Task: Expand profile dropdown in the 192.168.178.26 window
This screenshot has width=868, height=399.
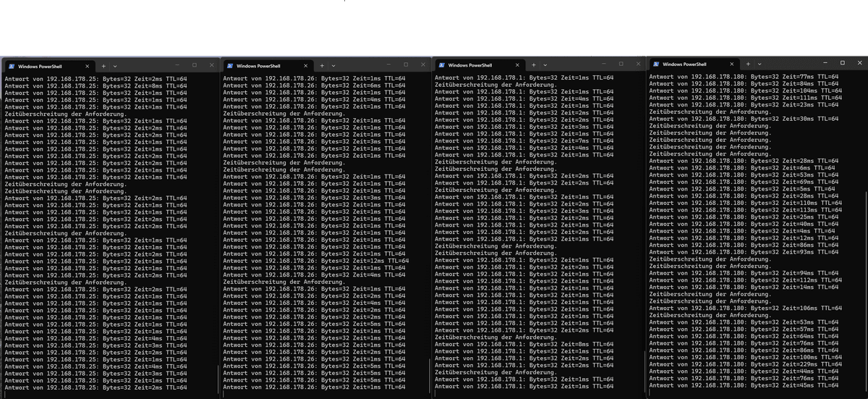Action: [333, 65]
